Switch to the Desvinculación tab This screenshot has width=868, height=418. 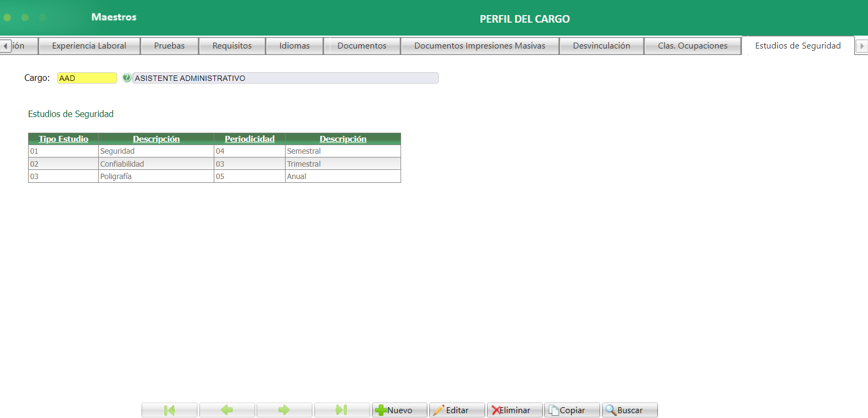(601, 46)
